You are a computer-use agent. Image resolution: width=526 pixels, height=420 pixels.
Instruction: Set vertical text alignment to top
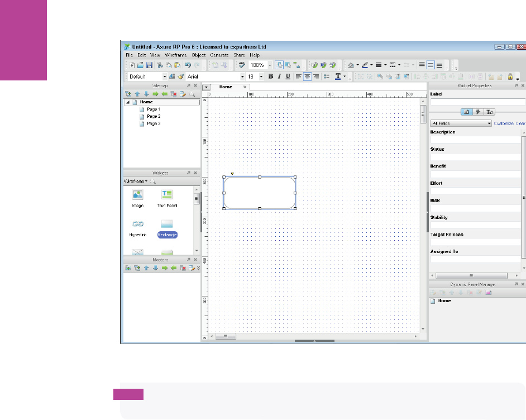click(x=422, y=65)
